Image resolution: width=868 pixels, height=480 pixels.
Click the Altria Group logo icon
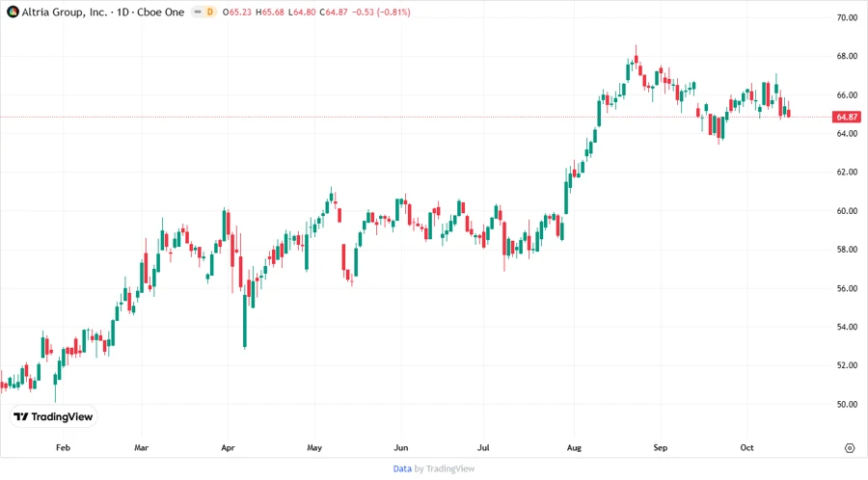click(x=13, y=12)
